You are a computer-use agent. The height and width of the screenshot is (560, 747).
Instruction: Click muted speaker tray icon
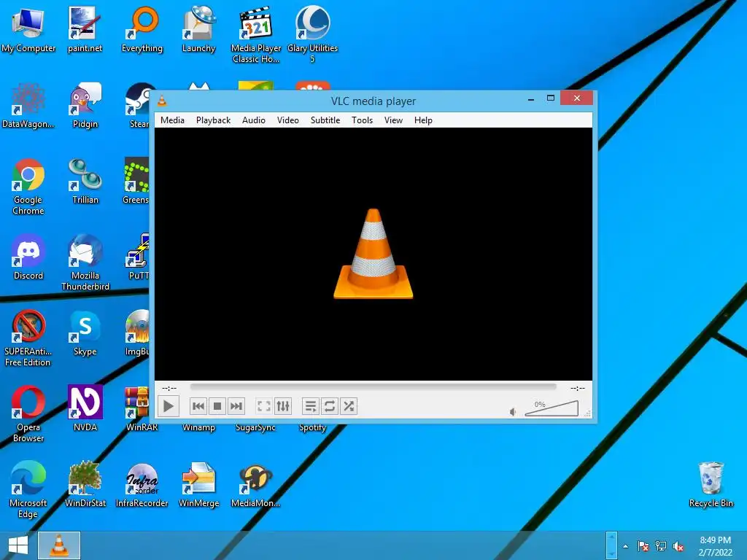(x=678, y=547)
